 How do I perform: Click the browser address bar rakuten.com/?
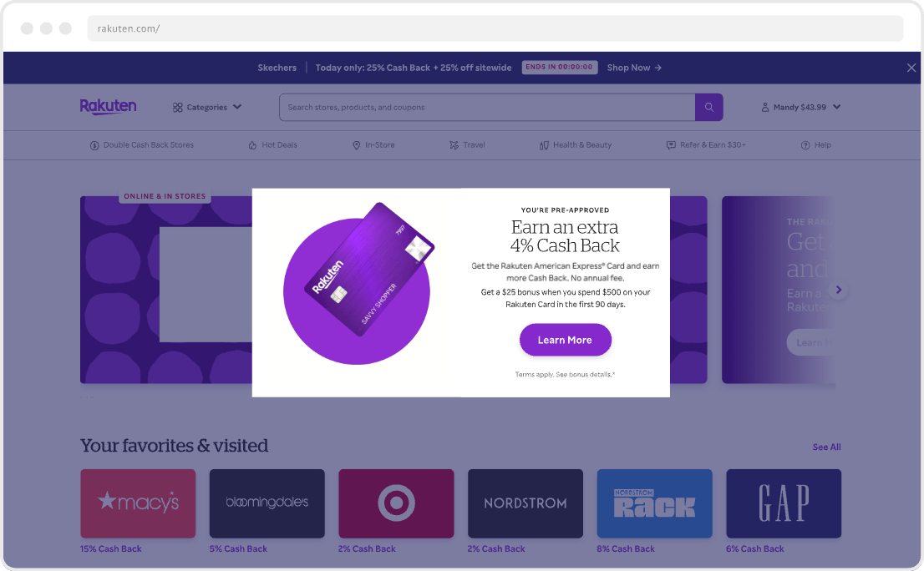pyautogui.click(x=495, y=28)
